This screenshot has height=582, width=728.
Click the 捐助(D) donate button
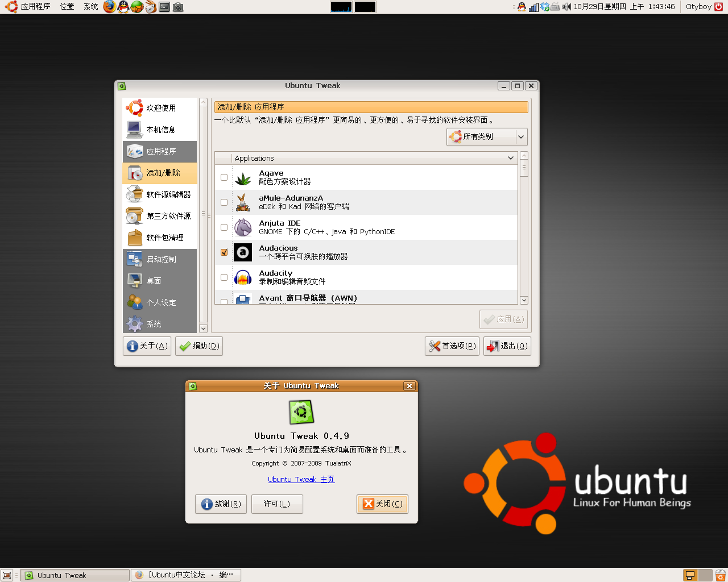pyautogui.click(x=198, y=346)
